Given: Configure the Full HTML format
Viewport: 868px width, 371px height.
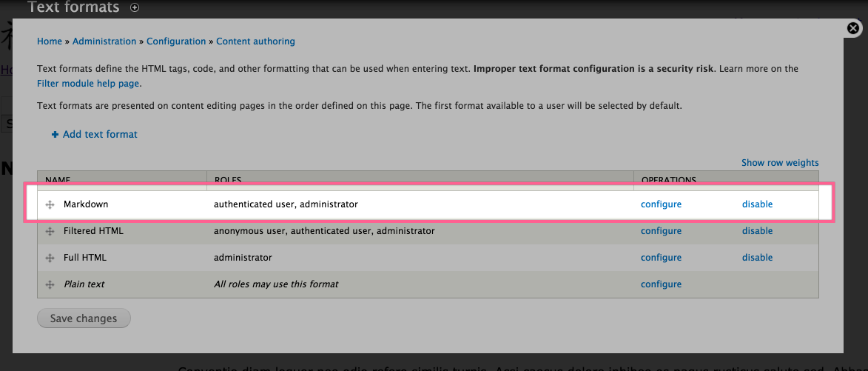Looking at the screenshot, I should (x=661, y=258).
